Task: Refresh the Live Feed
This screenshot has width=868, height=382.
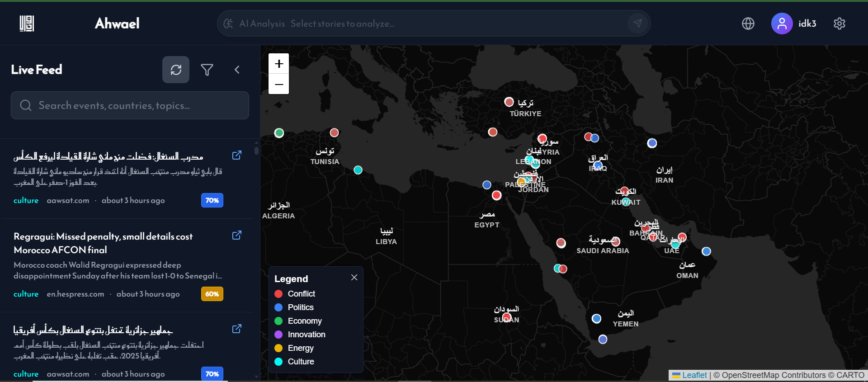Action: point(176,70)
